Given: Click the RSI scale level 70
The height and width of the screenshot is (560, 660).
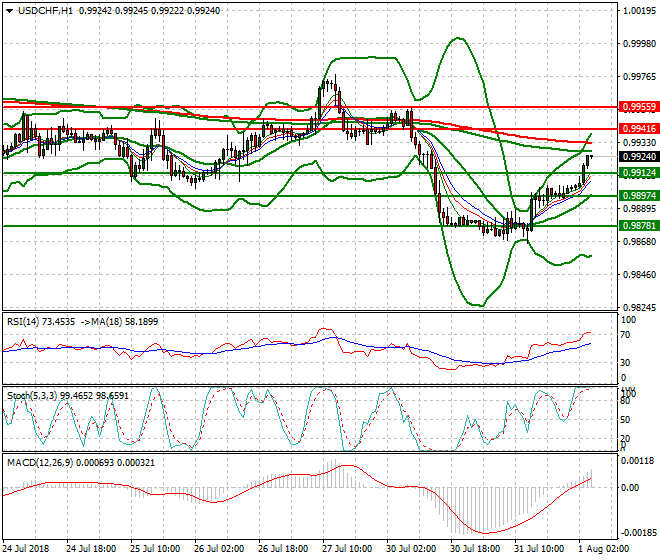Looking at the screenshot, I should coord(626,335).
